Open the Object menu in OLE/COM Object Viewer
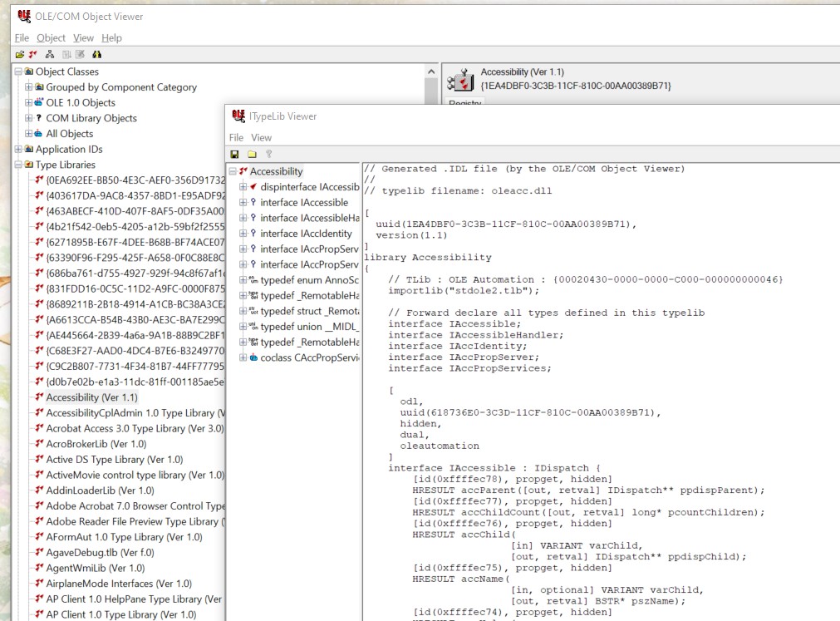 click(51, 38)
